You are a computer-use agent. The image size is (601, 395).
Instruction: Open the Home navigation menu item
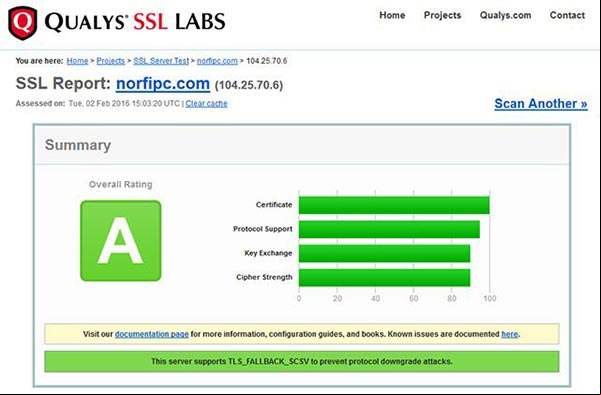(392, 15)
